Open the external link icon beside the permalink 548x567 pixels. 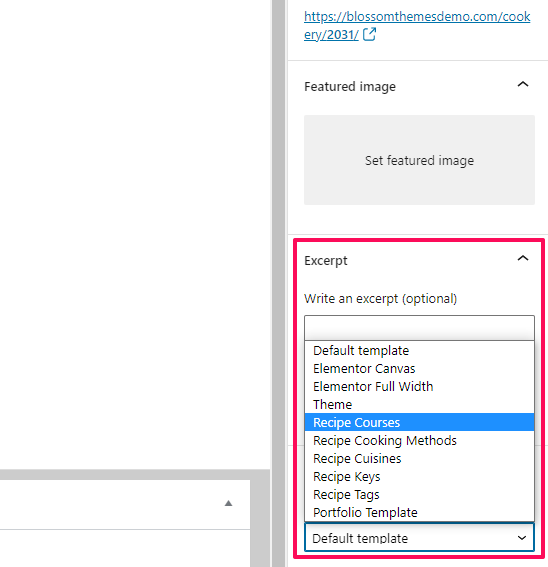(369, 34)
